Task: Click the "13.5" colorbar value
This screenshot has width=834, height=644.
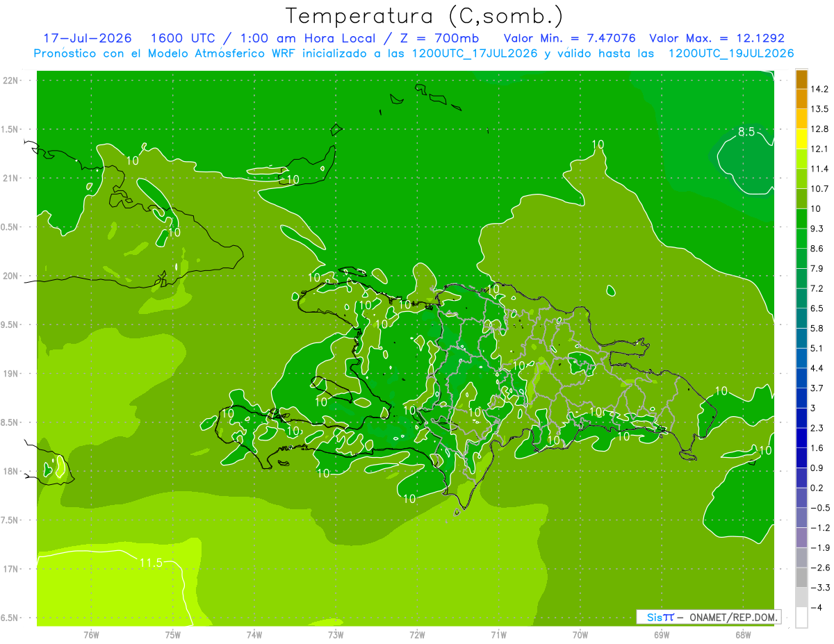Action: [820, 109]
